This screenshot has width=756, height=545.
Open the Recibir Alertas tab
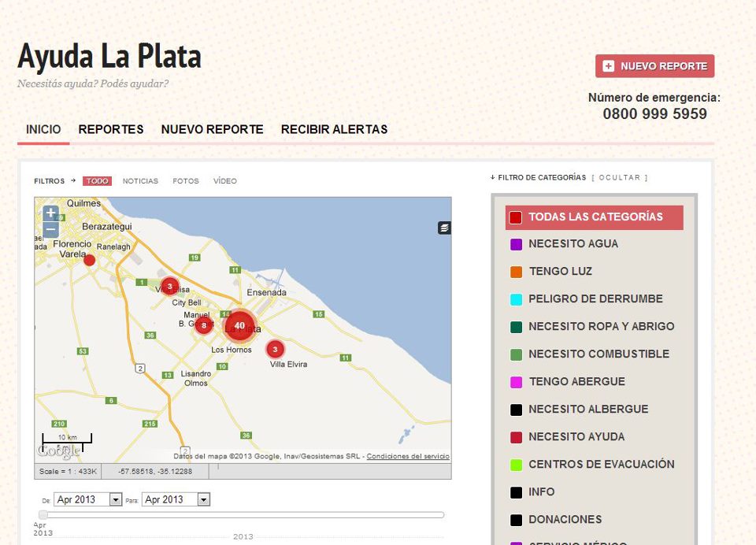coord(334,129)
